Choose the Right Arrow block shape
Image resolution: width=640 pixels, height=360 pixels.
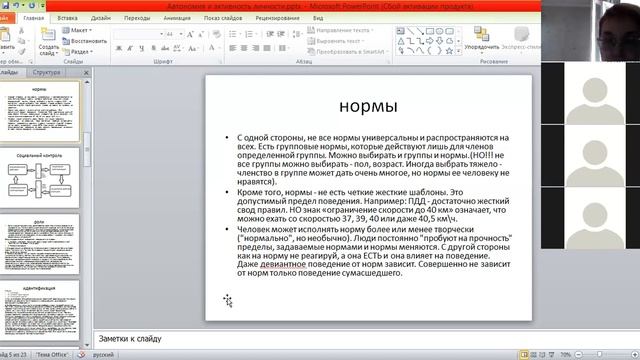[x=430, y=41]
